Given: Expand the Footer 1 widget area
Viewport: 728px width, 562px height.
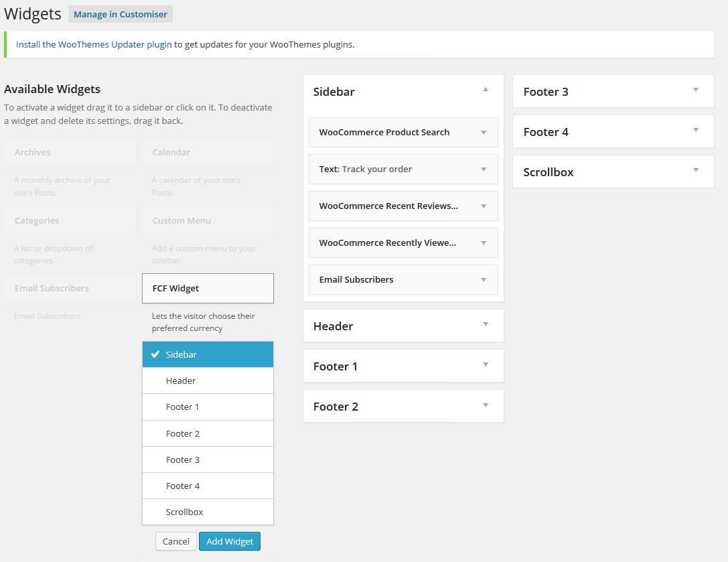Looking at the screenshot, I should click(486, 365).
